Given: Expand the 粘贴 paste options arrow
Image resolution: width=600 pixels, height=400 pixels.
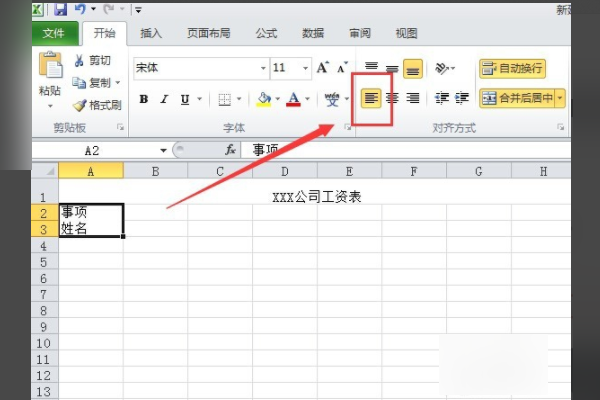Looking at the screenshot, I should coord(50,106).
